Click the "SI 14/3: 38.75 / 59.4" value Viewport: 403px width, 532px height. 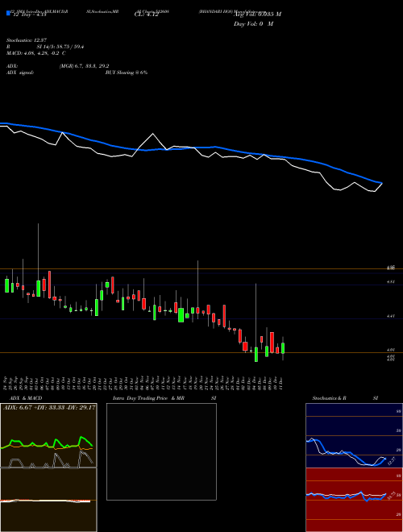(x=60, y=47)
